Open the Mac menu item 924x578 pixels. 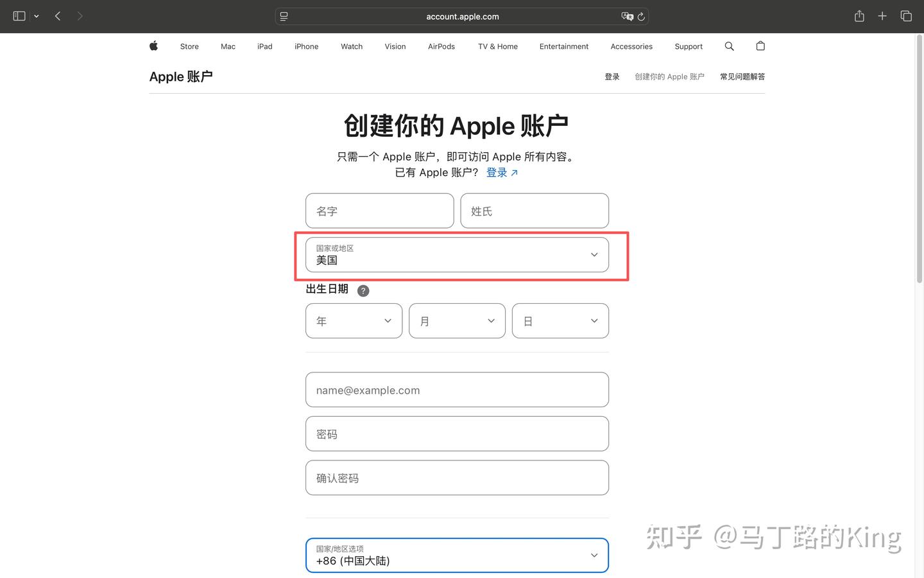228,46
